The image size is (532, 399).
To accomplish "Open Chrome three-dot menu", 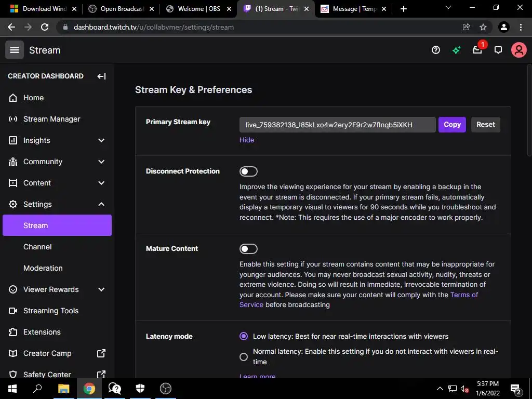I will click(x=521, y=27).
